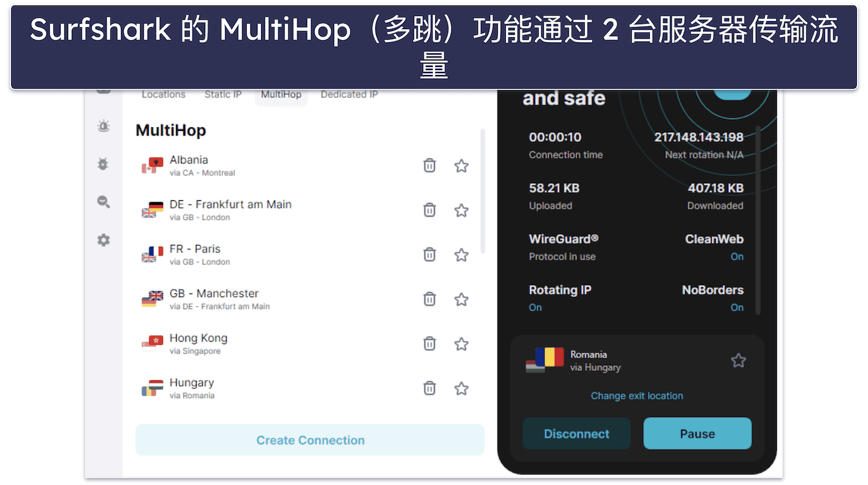Delete the Hong Kong via Singapore connection
Screen dimensions: 868x485
tap(430, 344)
